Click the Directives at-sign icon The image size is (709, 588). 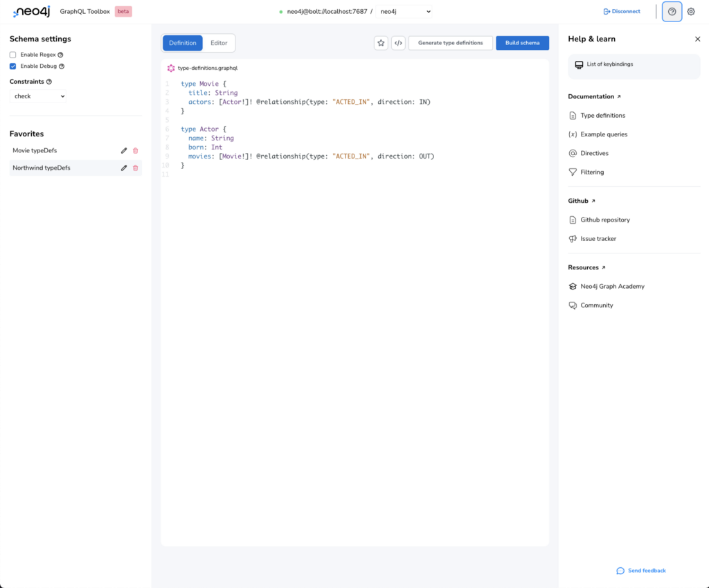point(573,153)
